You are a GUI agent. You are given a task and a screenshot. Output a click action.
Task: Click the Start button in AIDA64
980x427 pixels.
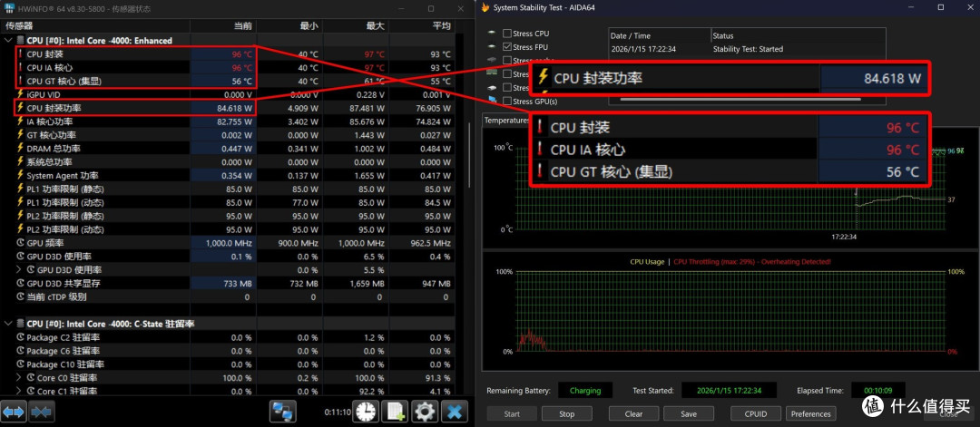tap(511, 414)
